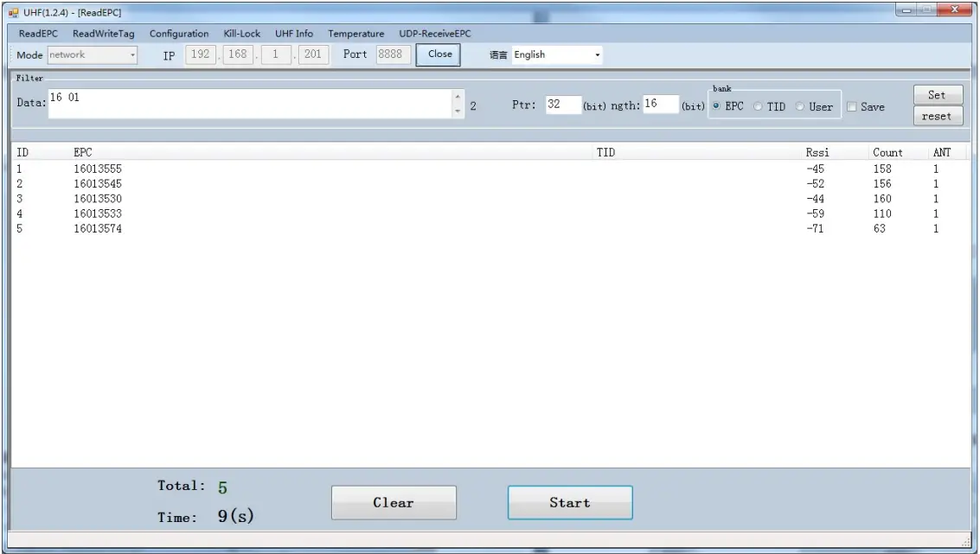Open the Kill-Lock menu

coord(242,34)
